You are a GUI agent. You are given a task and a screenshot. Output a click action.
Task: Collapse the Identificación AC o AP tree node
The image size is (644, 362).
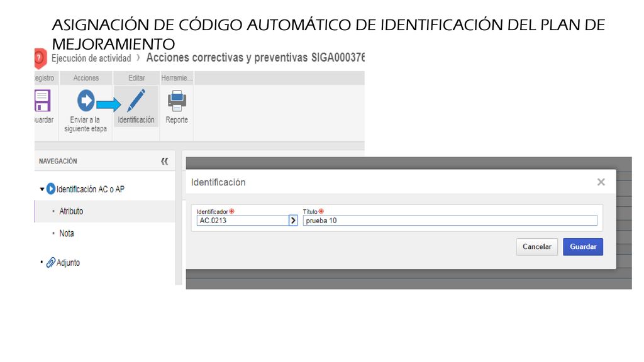click(x=42, y=189)
